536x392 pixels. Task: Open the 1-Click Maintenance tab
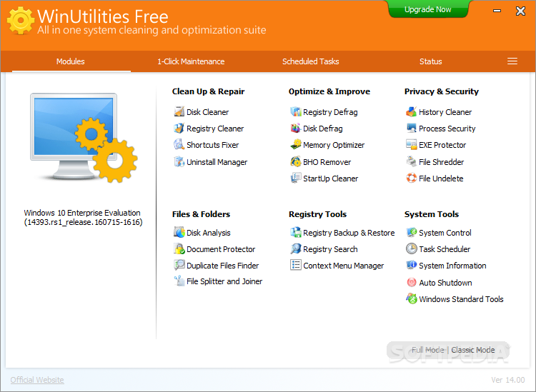click(191, 61)
